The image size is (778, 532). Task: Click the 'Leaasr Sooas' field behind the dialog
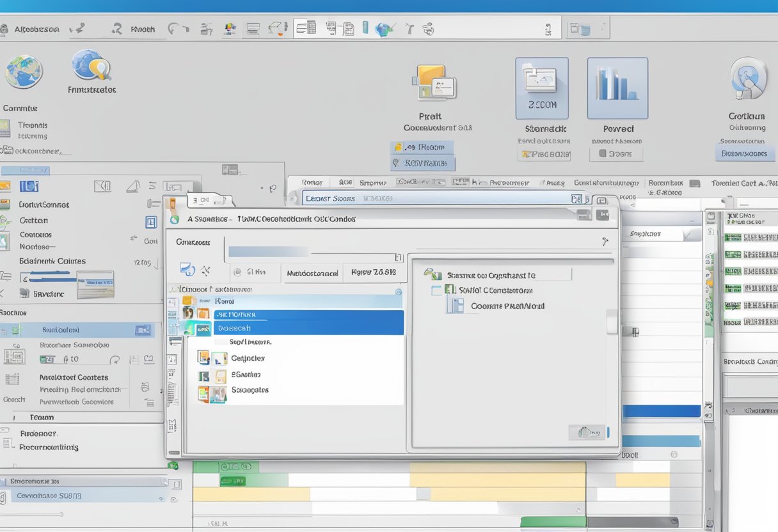coord(441,198)
